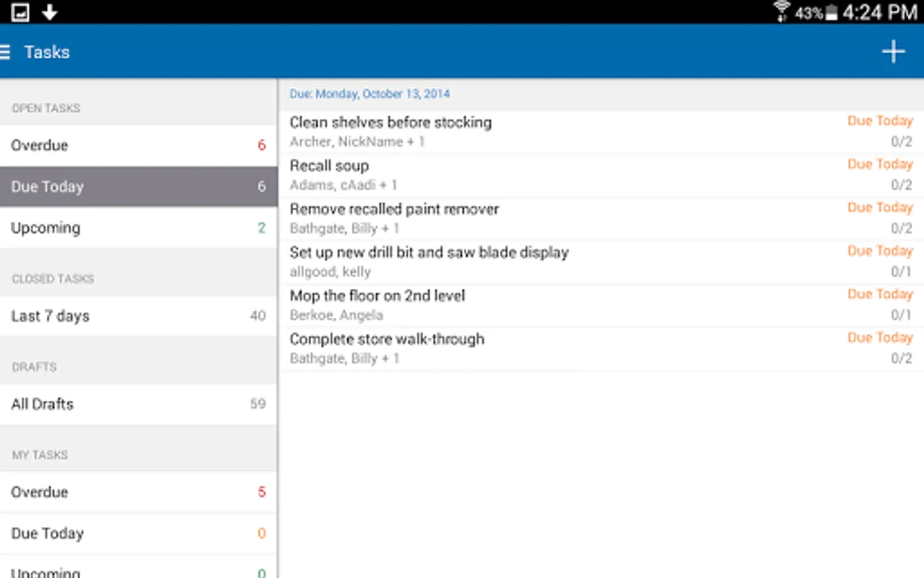Tap Due Today label on Recall soup row
Screen dimensions: 924x578
[x=880, y=164]
